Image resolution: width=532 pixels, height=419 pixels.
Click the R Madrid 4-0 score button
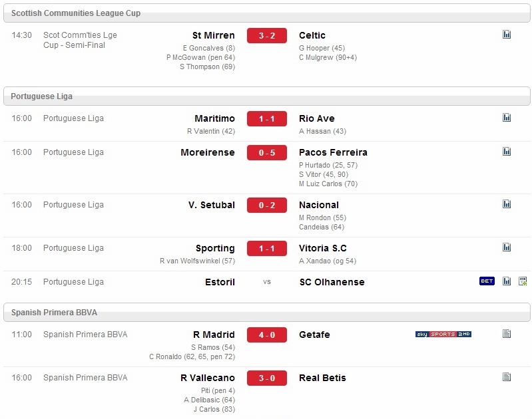[267, 335]
